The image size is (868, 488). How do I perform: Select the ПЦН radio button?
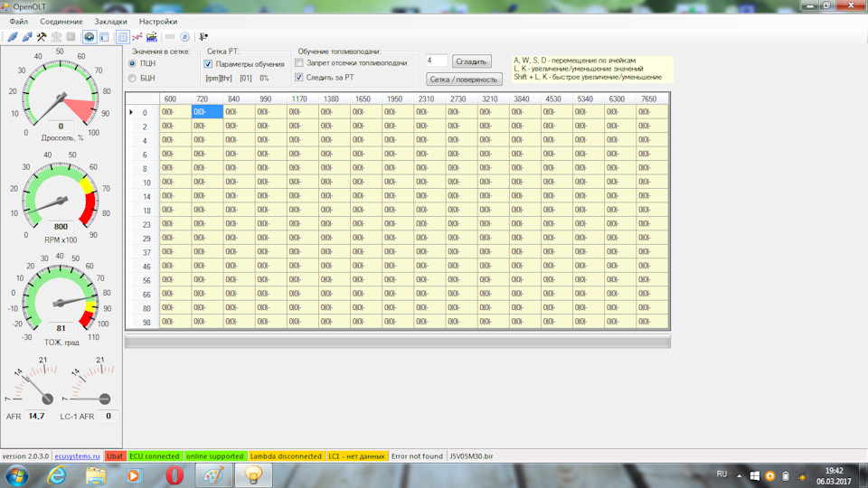[x=132, y=63]
